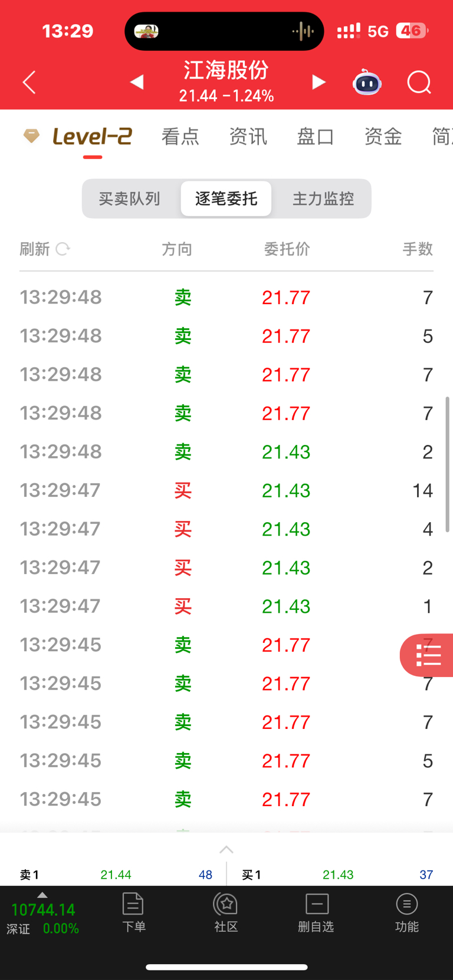Go to previous stock with left triangle
This screenshot has width=453, height=980.
tap(137, 82)
